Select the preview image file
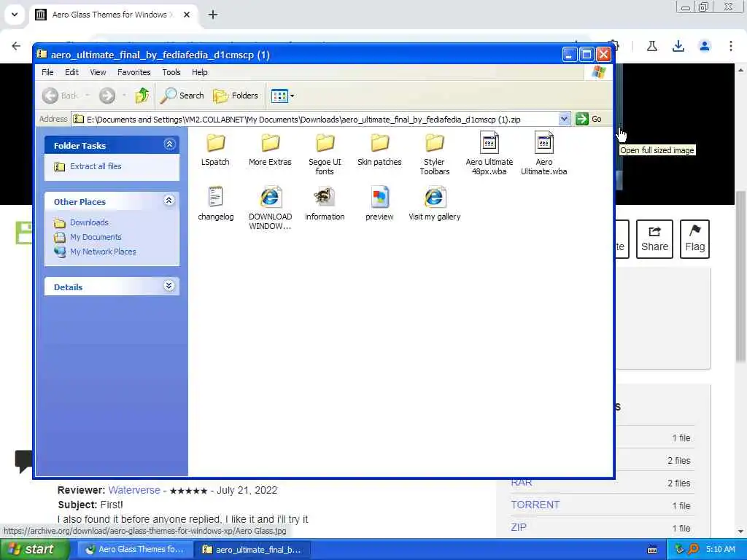The height and width of the screenshot is (560, 747). (x=379, y=203)
